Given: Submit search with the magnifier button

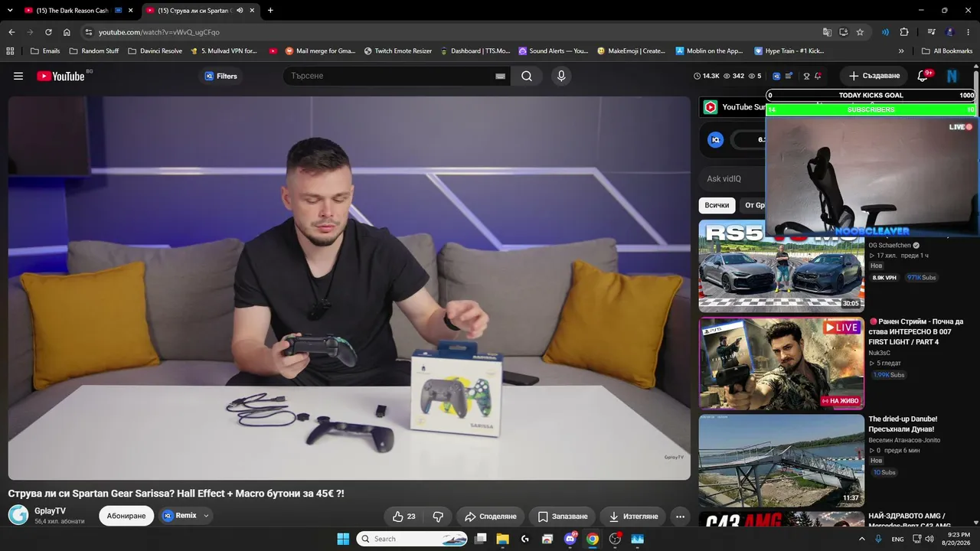Looking at the screenshot, I should click(x=527, y=76).
